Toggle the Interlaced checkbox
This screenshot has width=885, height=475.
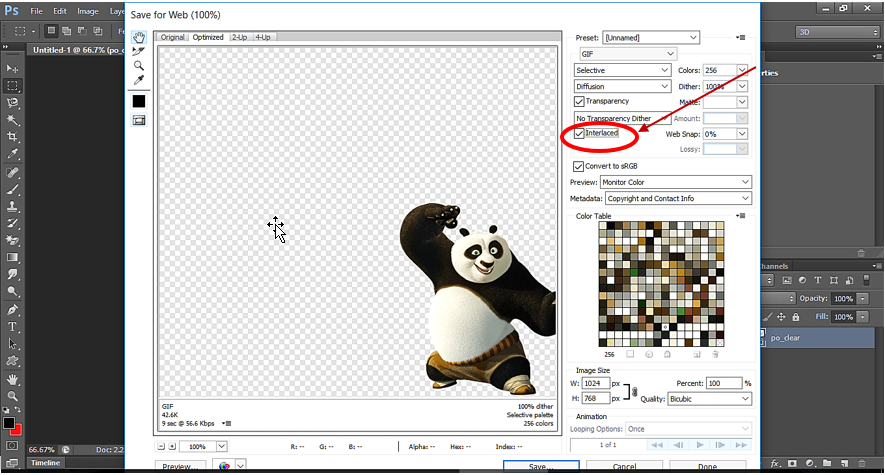tap(579, 134)
